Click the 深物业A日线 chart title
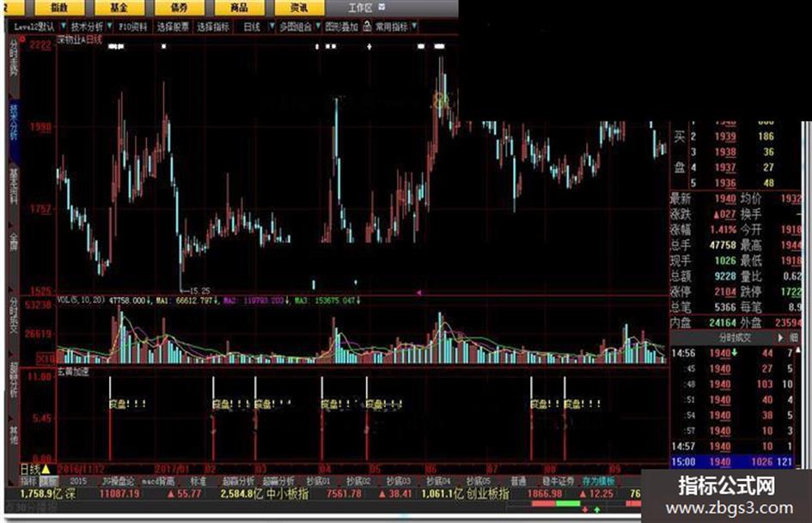The width and height of the screenshot is (812, 523). click(x=80, y=40)
